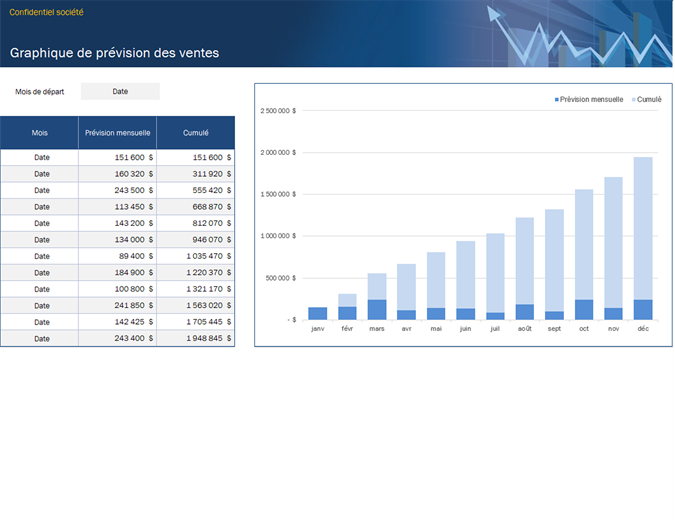Click the 'nov' axis label on chart

613,328
